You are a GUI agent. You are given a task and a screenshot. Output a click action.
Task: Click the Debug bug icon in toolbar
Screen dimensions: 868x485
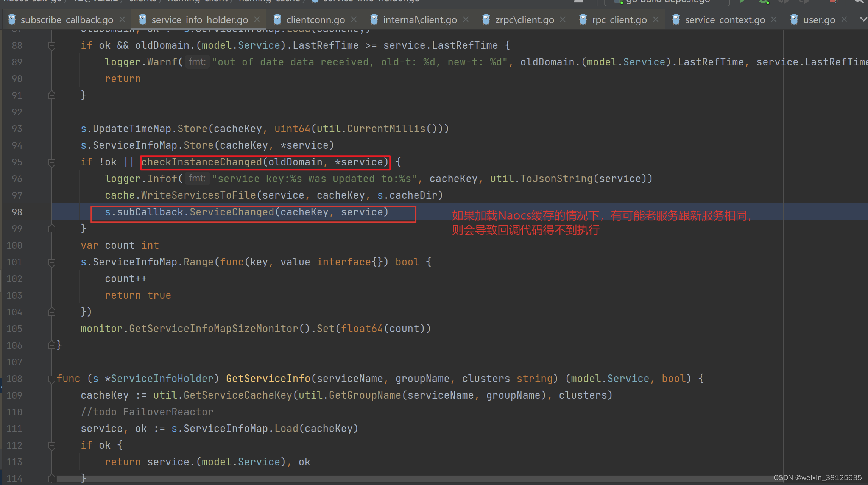[x=764, y=2]
